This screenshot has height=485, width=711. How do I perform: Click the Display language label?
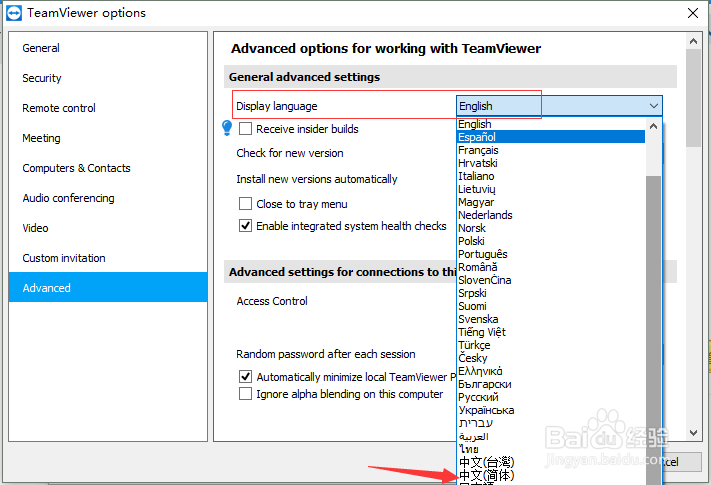click(x=277, y=106)
